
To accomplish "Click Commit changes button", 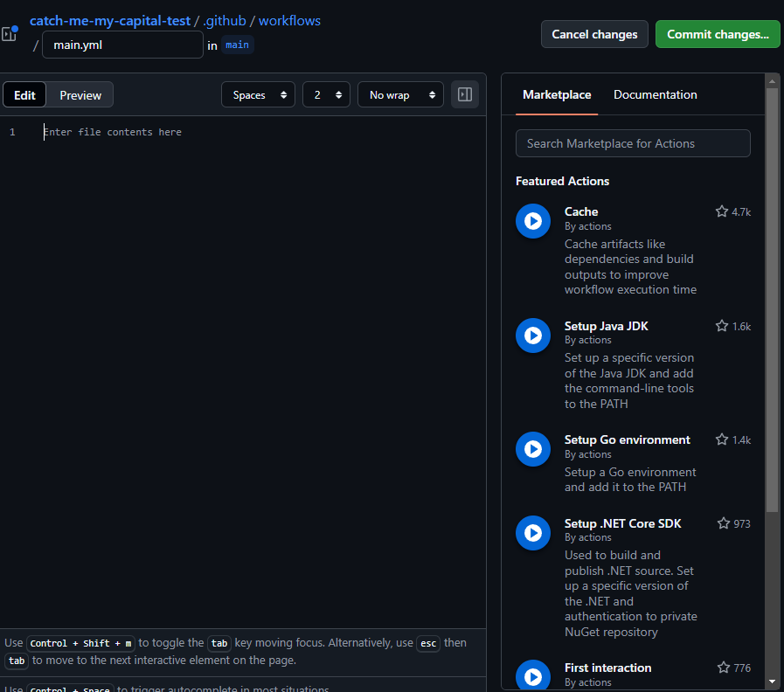I will point(718,34).
